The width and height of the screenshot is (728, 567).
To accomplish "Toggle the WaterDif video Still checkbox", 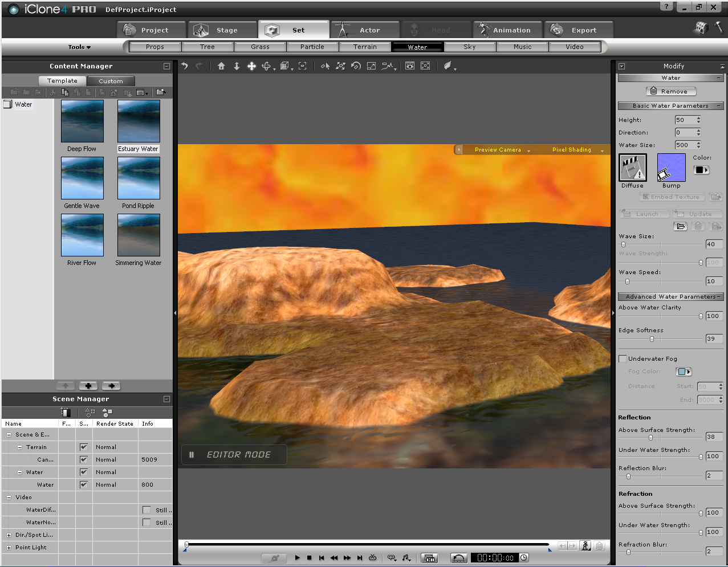I will [147, 510].
